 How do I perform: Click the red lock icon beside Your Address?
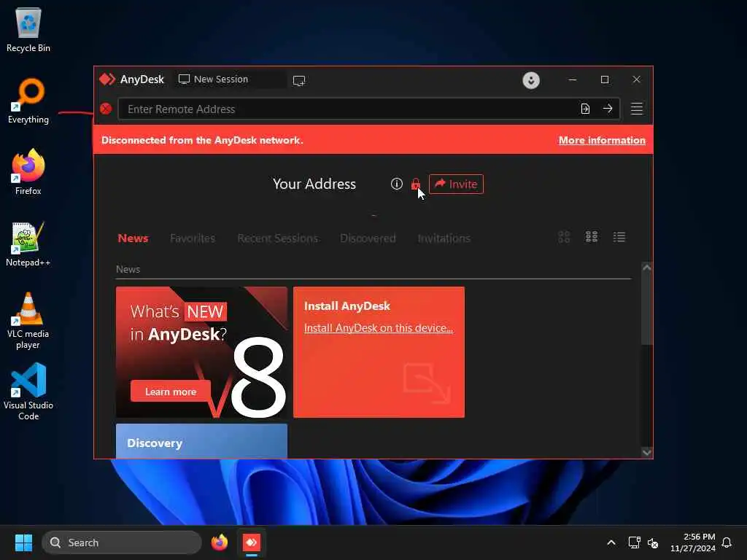click(x=415, y=184)
